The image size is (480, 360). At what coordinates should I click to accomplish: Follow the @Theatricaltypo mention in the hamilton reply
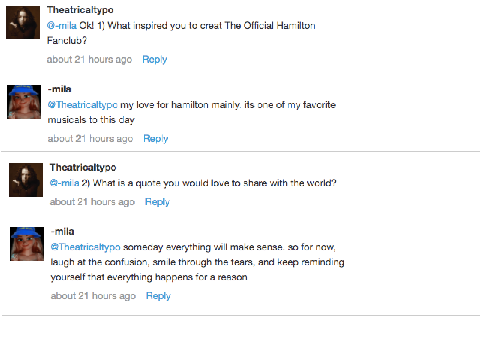tap(83, 105)
